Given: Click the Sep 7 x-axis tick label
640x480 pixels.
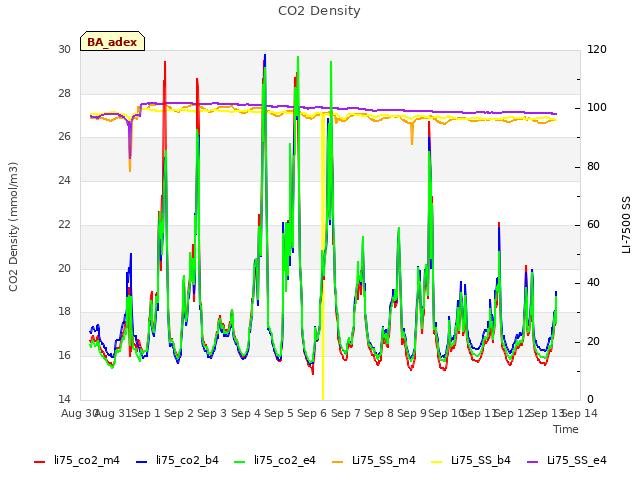Looking at the screenshot, I should tap(346, 413).
